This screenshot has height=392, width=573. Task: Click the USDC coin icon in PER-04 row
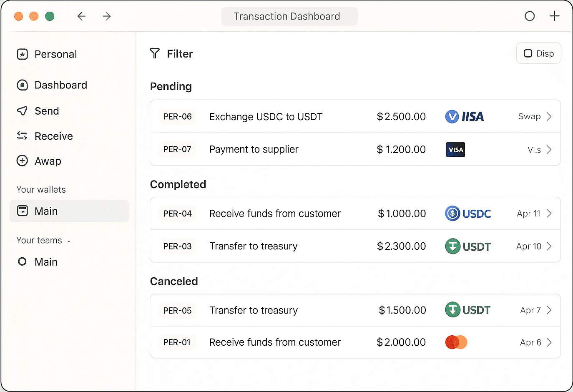click(x=452, y=214)
